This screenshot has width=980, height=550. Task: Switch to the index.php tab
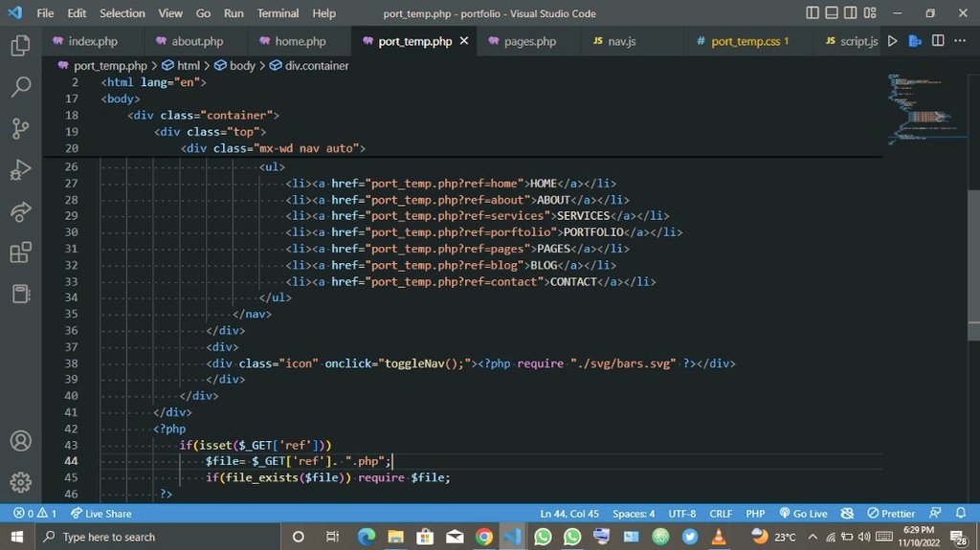coord(93,41)
